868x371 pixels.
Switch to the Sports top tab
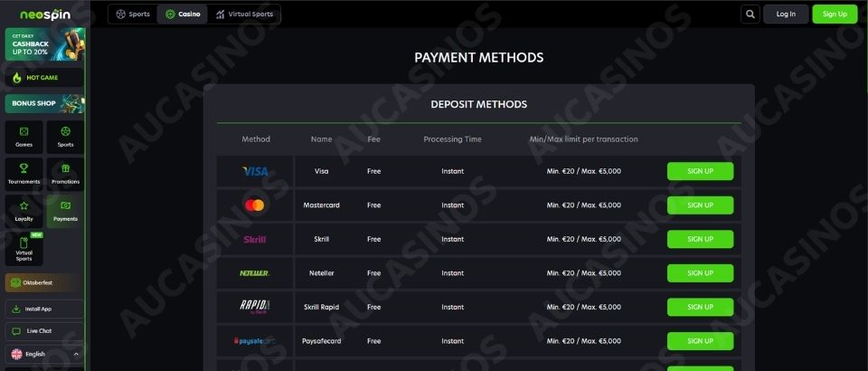coord(133,14)
